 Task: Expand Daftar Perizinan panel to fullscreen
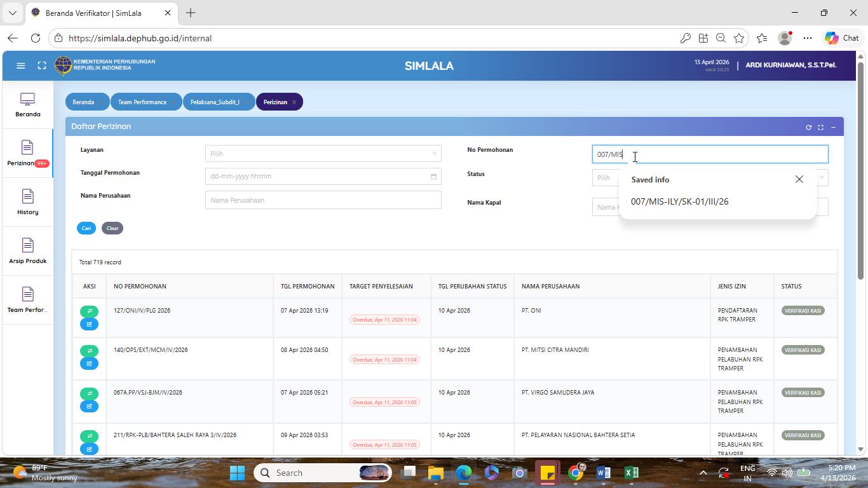(821, 127)
